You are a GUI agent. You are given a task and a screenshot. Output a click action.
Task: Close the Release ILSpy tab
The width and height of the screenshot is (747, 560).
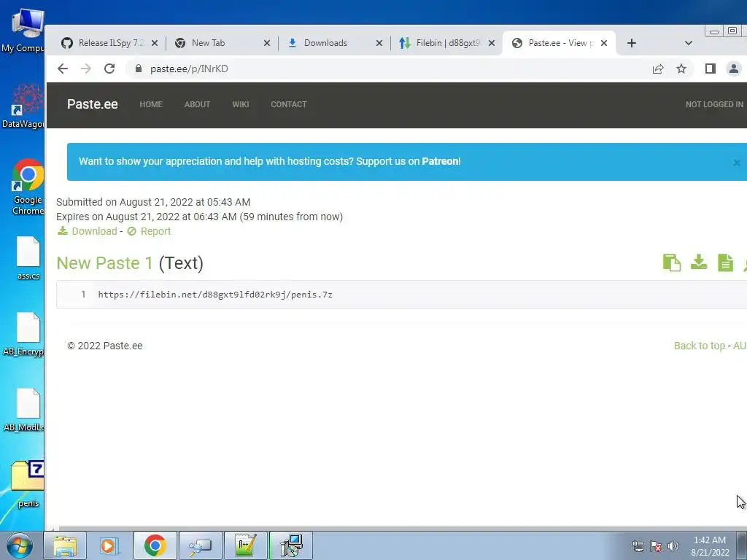tap(155, 43)
